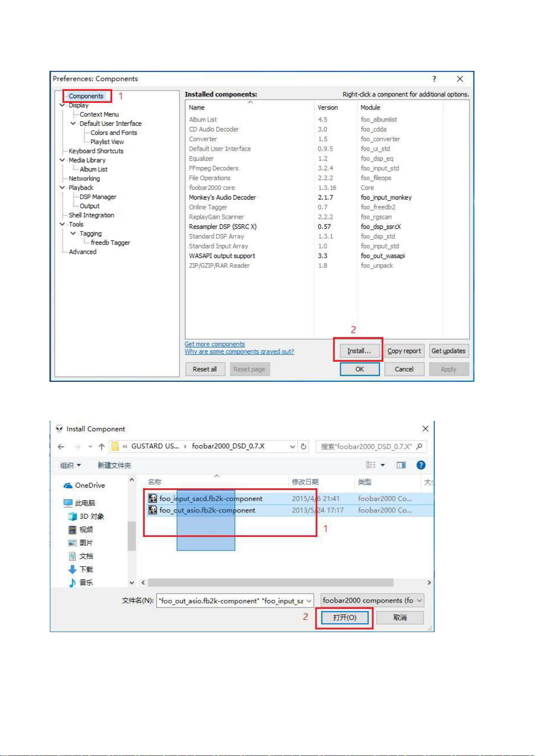Open the view options dropdown arrow
The width and height of the screenshot is (535, 756).
(x=383, y=465)
